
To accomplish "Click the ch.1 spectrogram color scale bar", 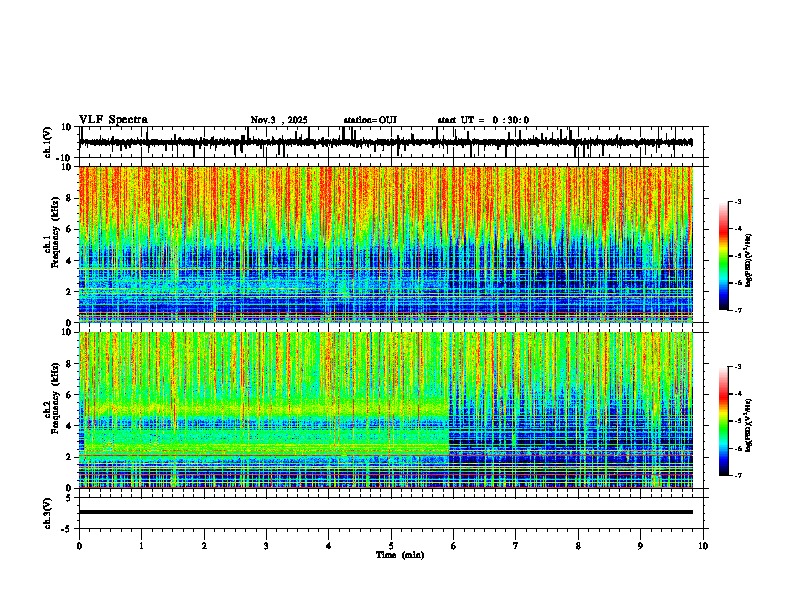I will 724,256.
